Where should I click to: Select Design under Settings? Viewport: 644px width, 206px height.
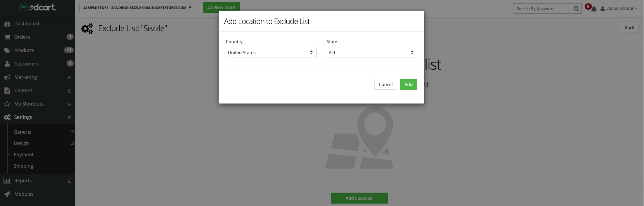pyautogui.click(x=21, y=143)
